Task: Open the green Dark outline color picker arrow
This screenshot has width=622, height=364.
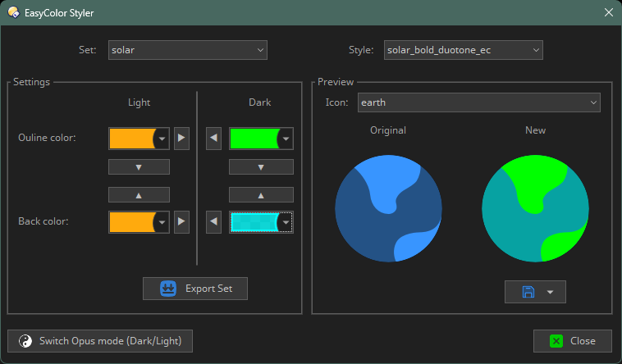Action: tap(286, 139)
